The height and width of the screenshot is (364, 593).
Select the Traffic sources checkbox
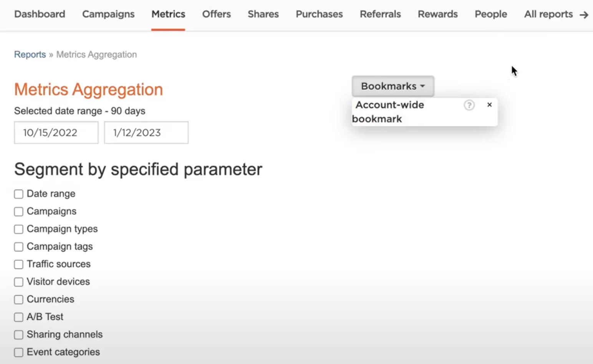point(18,265)
